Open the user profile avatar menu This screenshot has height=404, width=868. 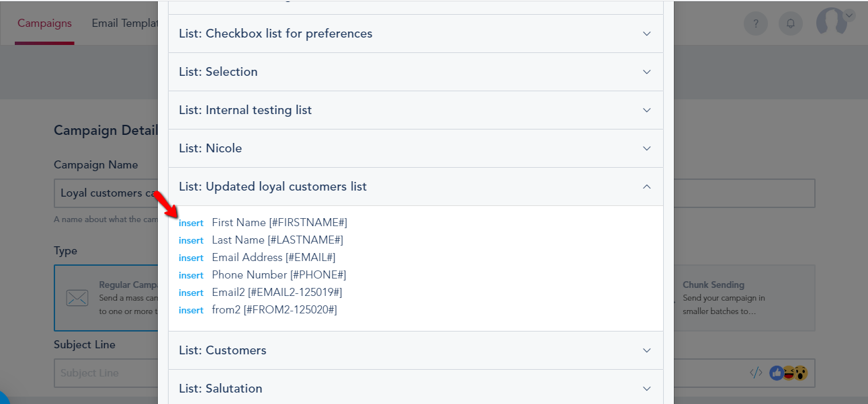coord(832,21)
